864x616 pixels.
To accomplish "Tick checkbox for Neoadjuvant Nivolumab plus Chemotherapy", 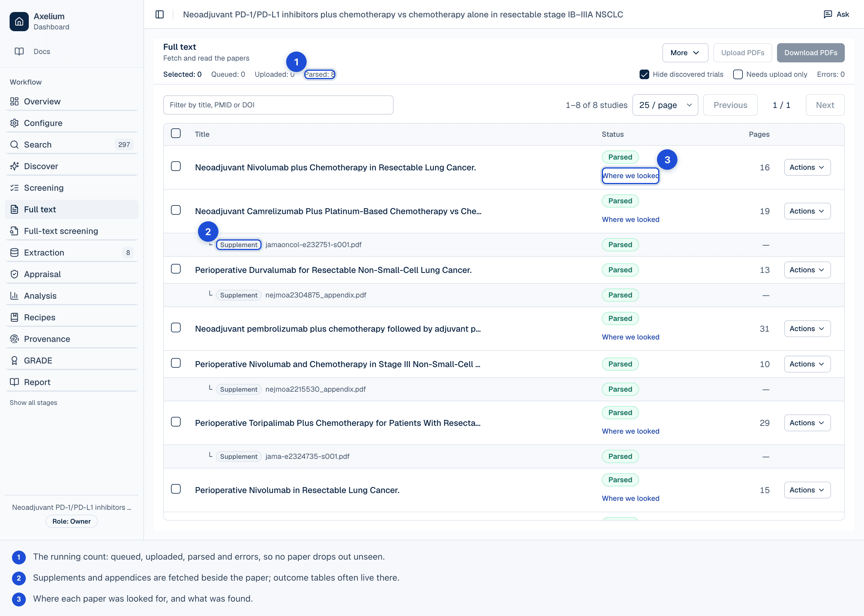I will pyautogui.click(x=176, y=166).
